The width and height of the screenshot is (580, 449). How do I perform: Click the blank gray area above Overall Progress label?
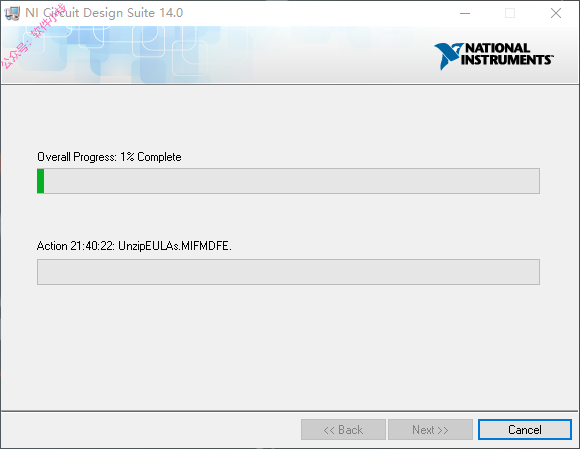(x=288, y=117)
